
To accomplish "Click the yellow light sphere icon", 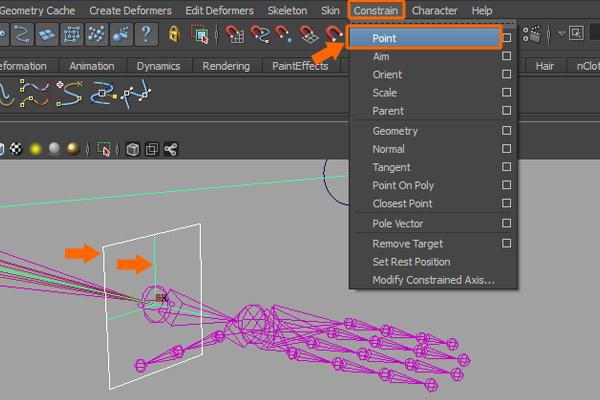I will (35, 150).
